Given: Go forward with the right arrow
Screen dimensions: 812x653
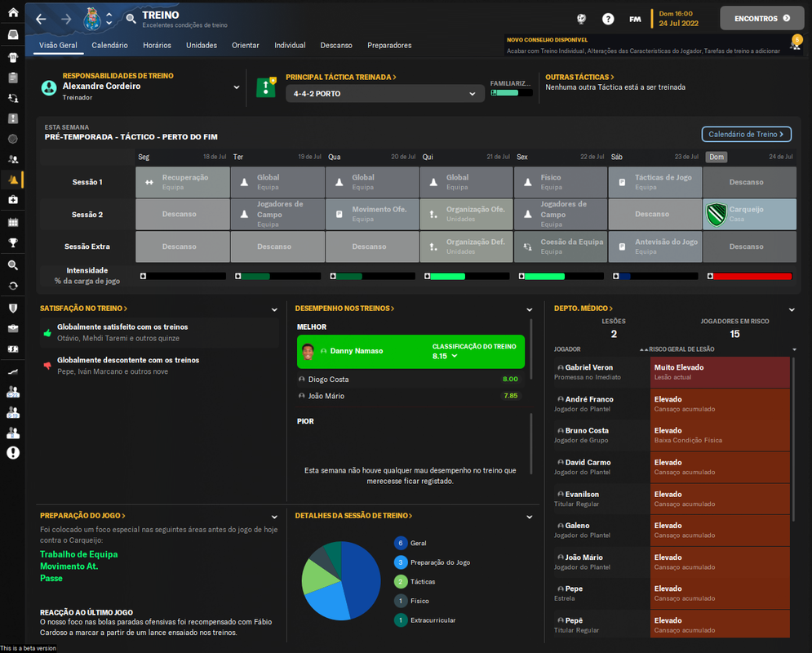Looking at the screenshot, I should [66, 19].
